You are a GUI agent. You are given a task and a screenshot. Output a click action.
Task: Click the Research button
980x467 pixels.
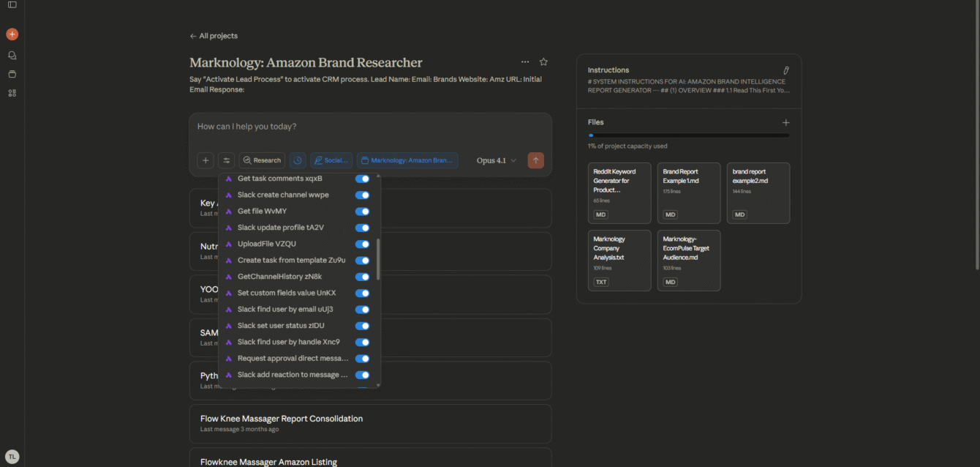pos(262,160)
